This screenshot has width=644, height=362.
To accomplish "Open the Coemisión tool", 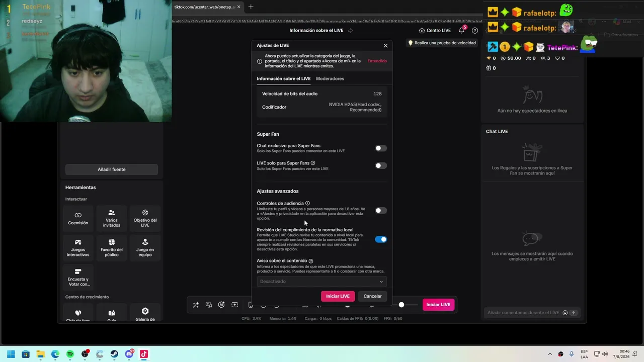I will pos(78,219).
